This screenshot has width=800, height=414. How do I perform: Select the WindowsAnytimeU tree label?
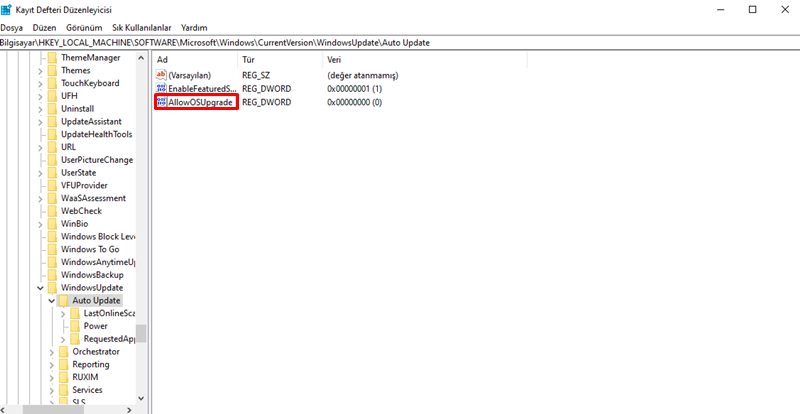click(x=97, y=262)
